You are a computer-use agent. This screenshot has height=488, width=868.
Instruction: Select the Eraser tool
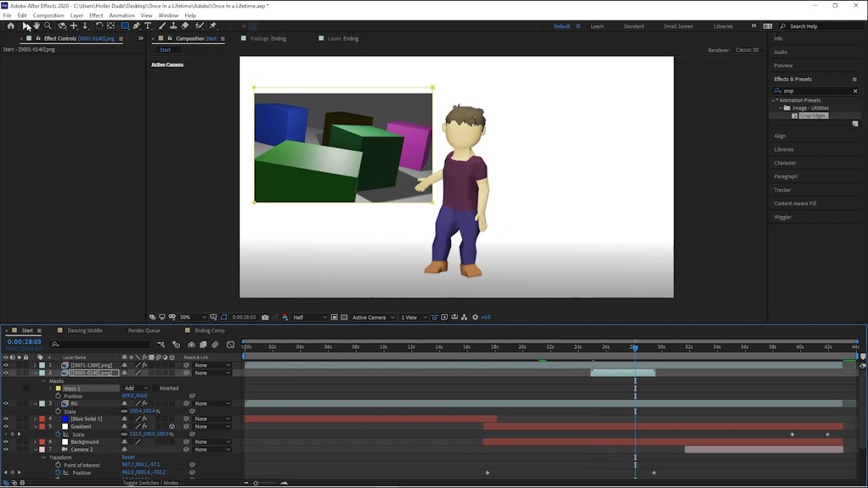pyautogui.click(x=185, y=26)
